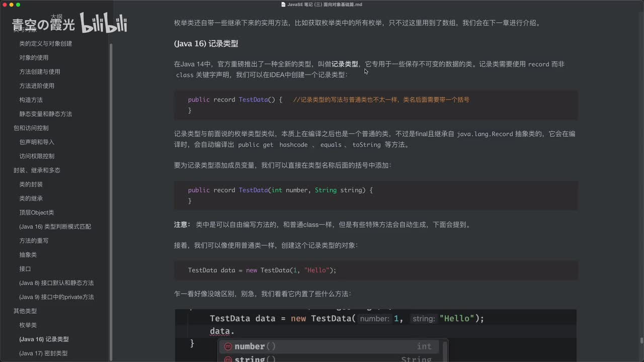Image resolution: width=644 pixels, height=362 pixels.
Task: Click code line with int number, String string
Action: [x=280, y=190]
